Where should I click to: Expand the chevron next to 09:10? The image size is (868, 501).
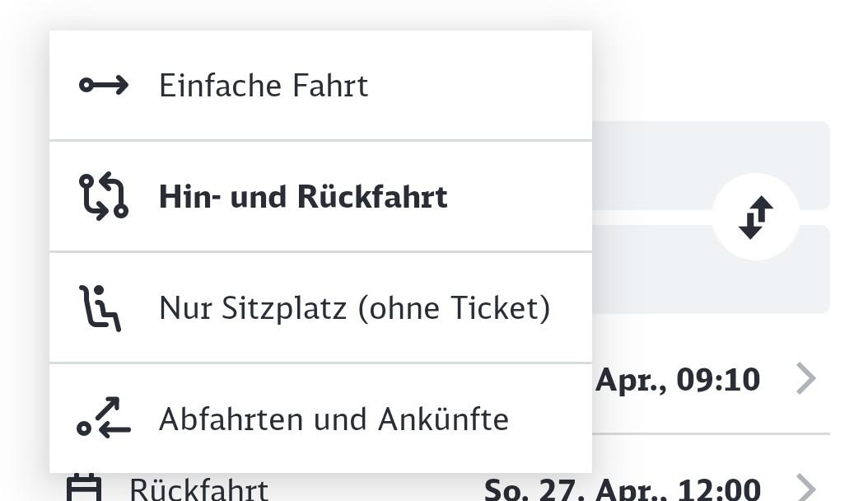[x=805, y=379]
